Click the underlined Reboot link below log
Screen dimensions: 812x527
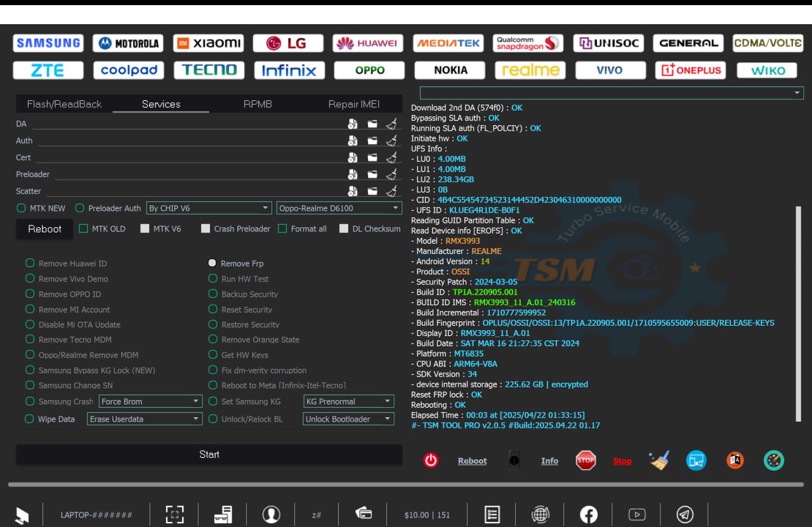(473, 461)
